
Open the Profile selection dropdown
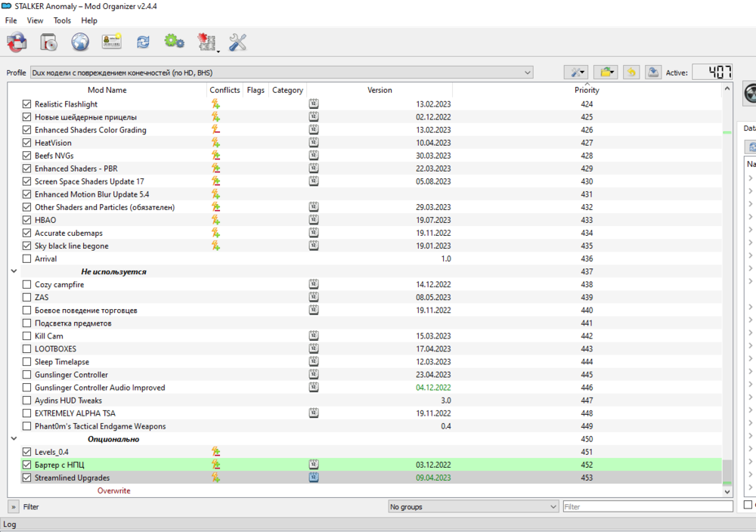point(281,73)
